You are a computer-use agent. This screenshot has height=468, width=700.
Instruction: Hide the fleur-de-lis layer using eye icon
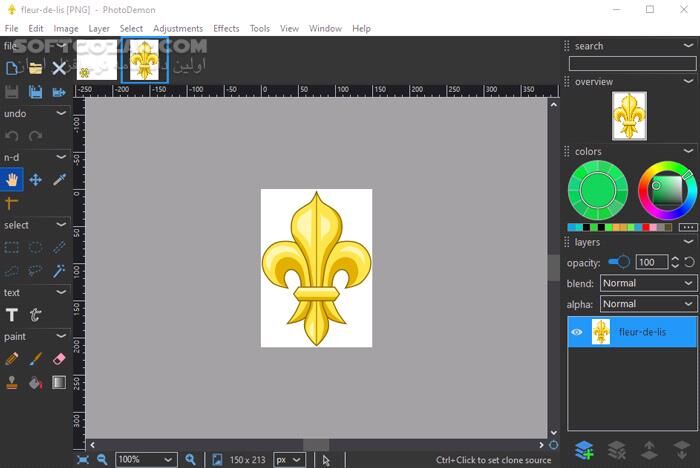click(x=577, y=332)
